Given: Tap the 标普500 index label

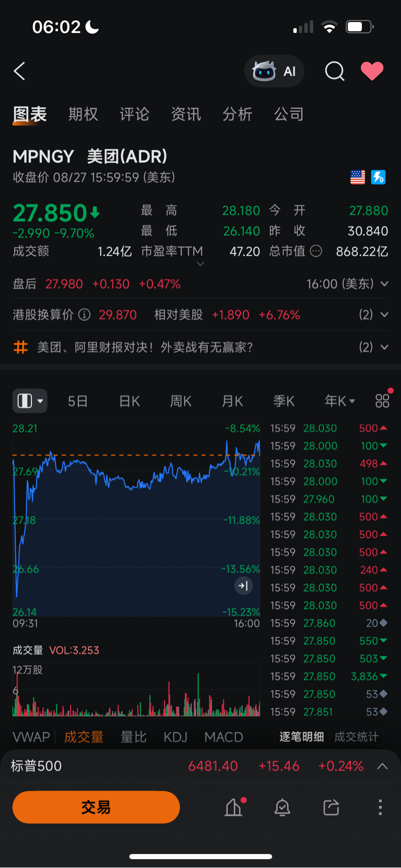Looking at the screenshot, I should 37,766.
